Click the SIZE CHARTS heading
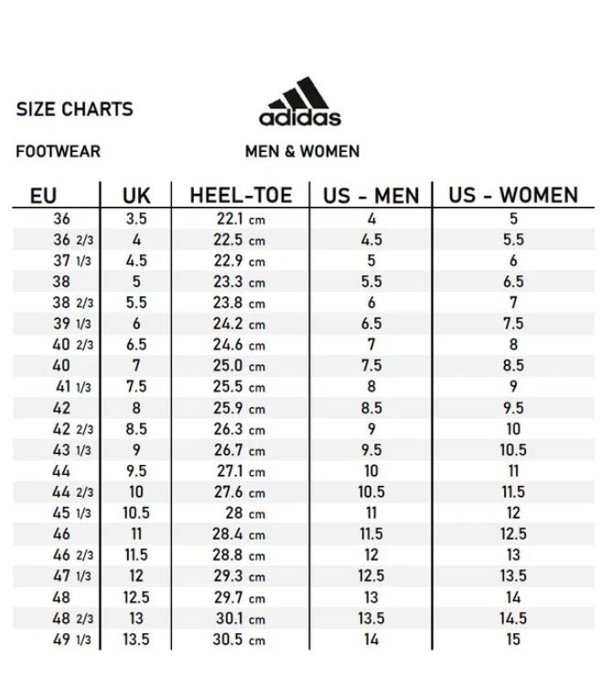The image size is (602, 700). [74, 109]
